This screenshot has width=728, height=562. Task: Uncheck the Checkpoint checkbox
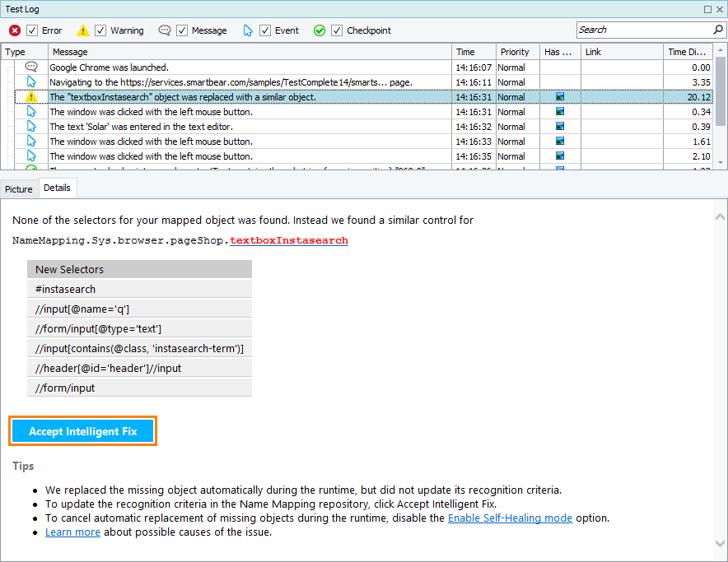click(337, 30)
